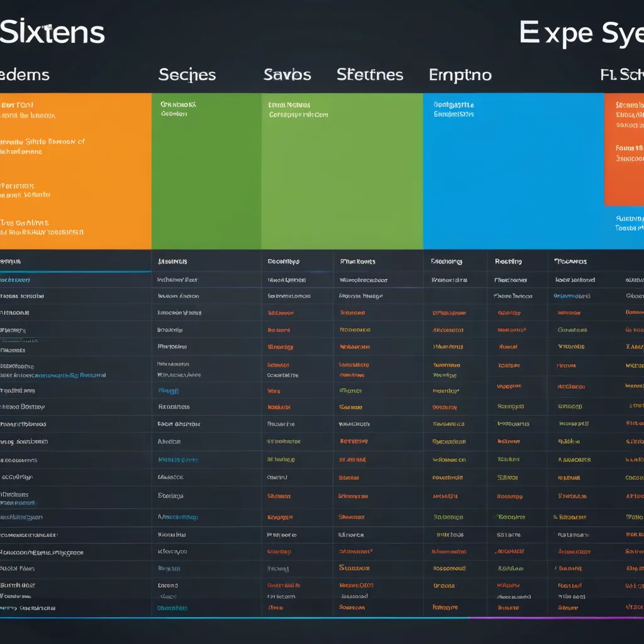Click the Sixtens title in the header

point(52,32)
